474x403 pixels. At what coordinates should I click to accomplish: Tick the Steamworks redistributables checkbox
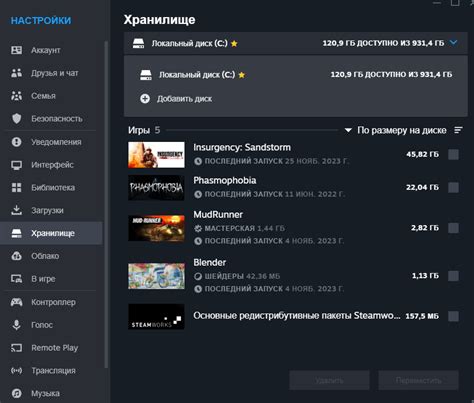click(453, 316)
